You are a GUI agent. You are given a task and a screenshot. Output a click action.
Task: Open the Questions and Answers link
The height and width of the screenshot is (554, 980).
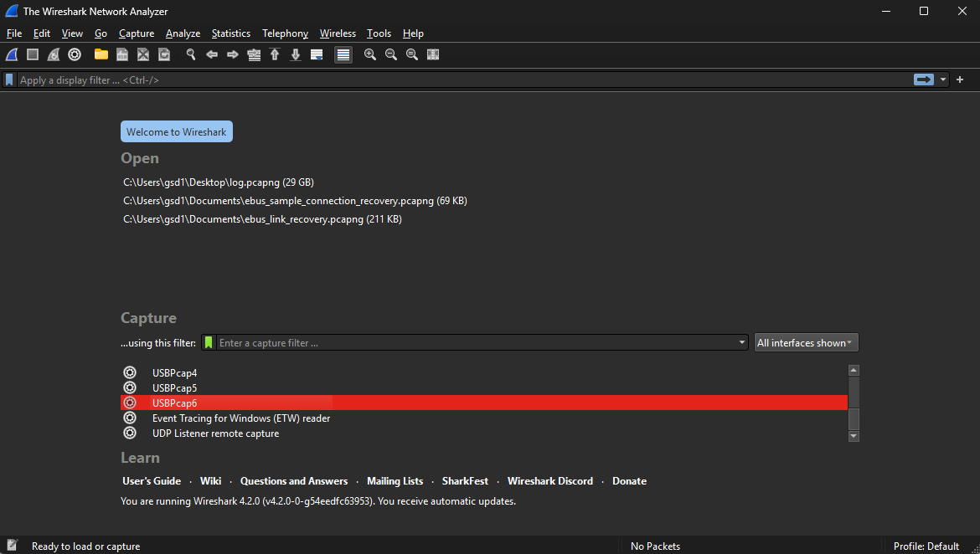pos(294,481)
